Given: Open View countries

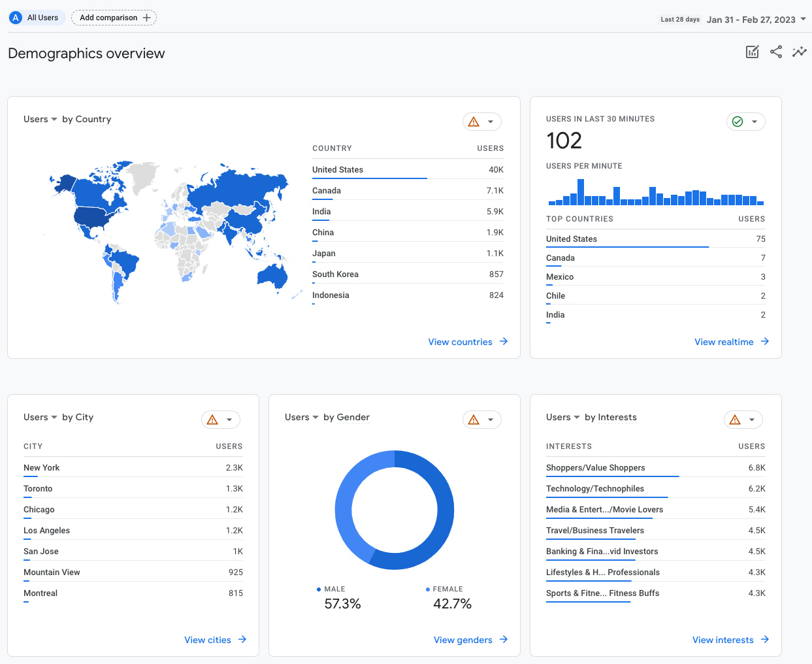Looking at the screenshot, I should coord(461,342).
